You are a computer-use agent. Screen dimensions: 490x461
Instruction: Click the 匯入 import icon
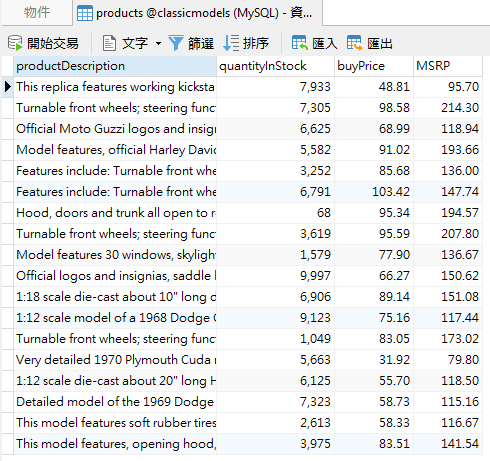point(299,43)
